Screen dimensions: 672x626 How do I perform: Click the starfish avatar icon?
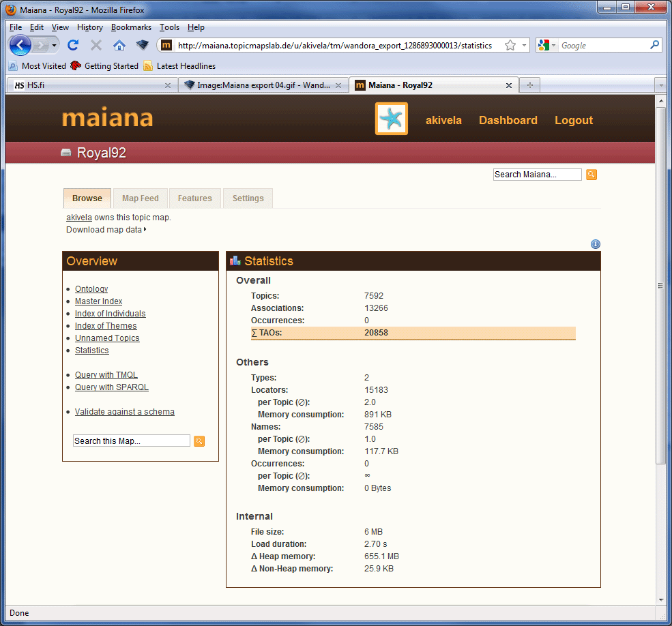tap(391, 118)
